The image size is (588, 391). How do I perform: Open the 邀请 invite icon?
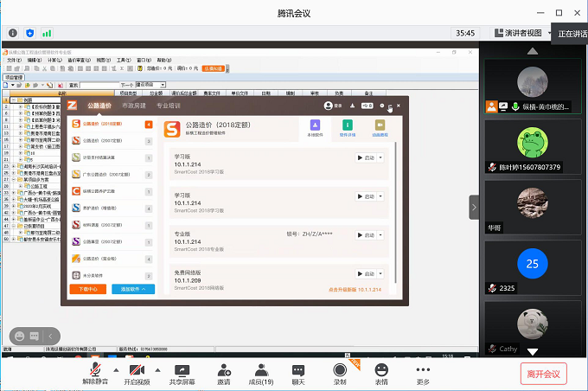(x=224, y=374)
